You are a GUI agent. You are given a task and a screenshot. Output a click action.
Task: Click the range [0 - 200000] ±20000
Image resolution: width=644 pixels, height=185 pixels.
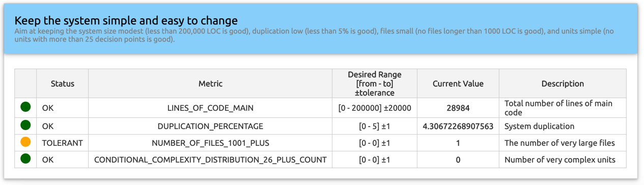(374, 108)
